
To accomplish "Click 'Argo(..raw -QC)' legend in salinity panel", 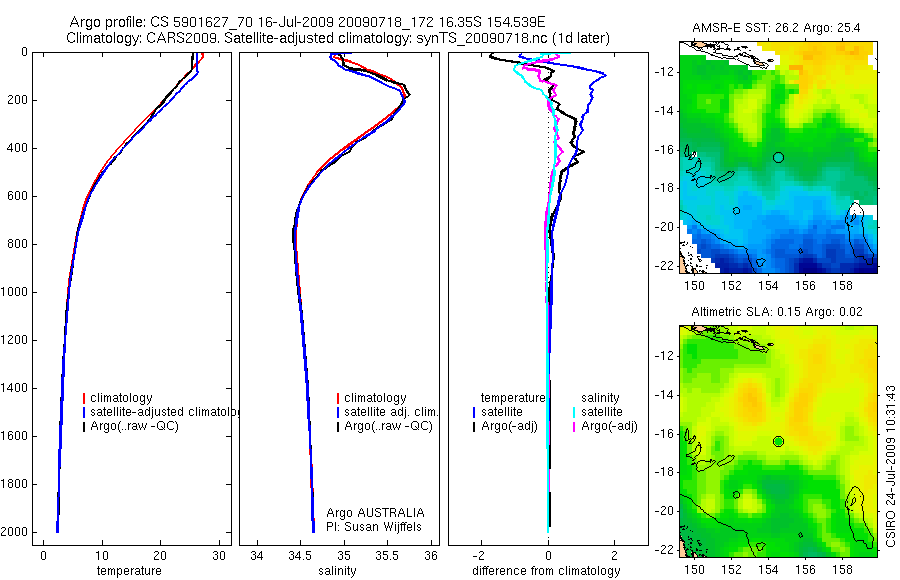I will (388, 426).
